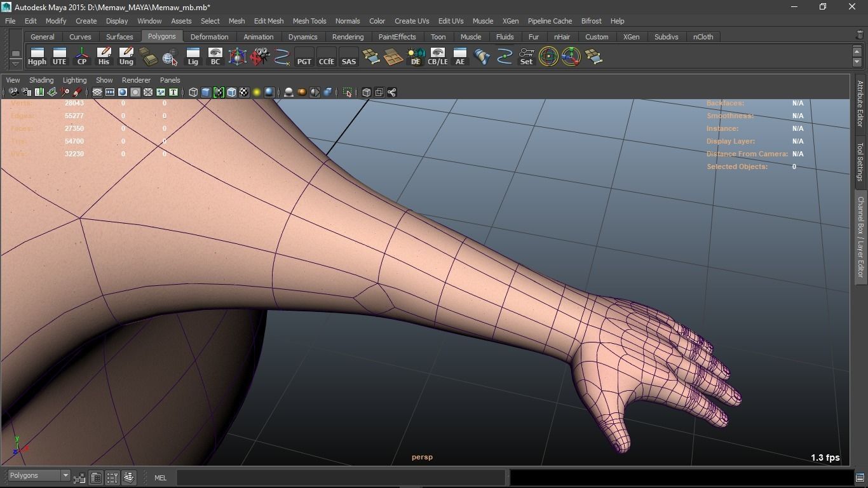Enable use all lights yellow sphere icon
The width and height of the screenshot is (868, 488).
(x=257, y=92)
